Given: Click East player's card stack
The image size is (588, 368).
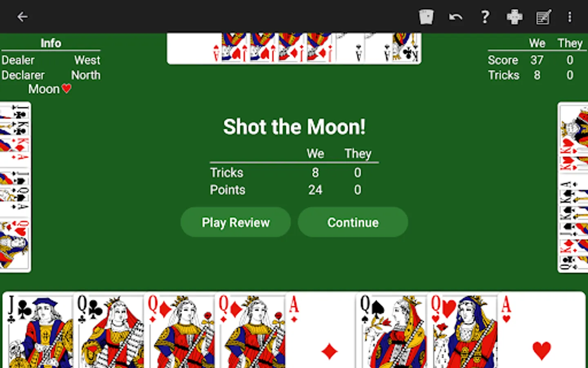Looking at the screenshot, I should [573, 187].
